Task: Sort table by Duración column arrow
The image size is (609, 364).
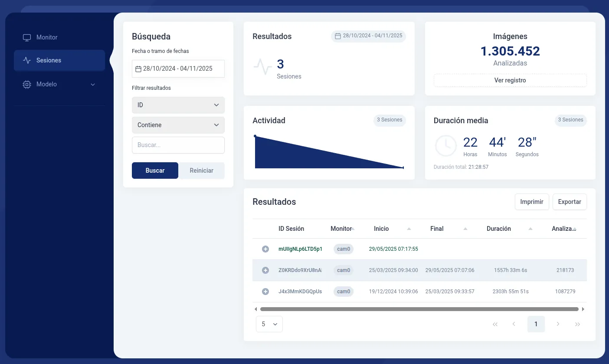Action: [x=530, y=229]
